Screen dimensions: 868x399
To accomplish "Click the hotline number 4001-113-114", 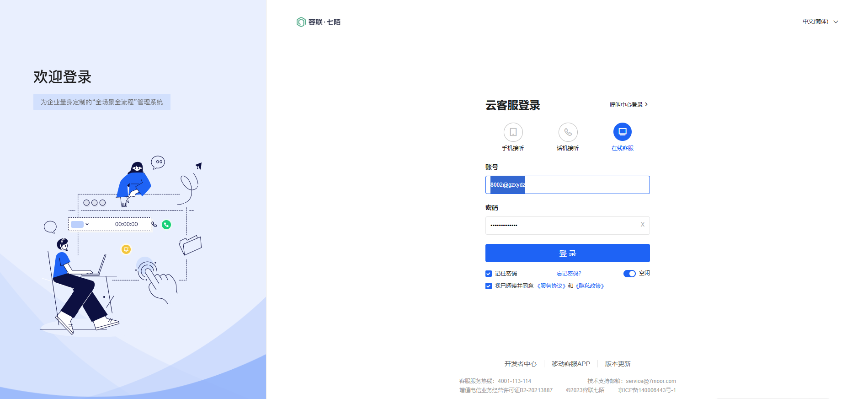I will coord(514,381).
